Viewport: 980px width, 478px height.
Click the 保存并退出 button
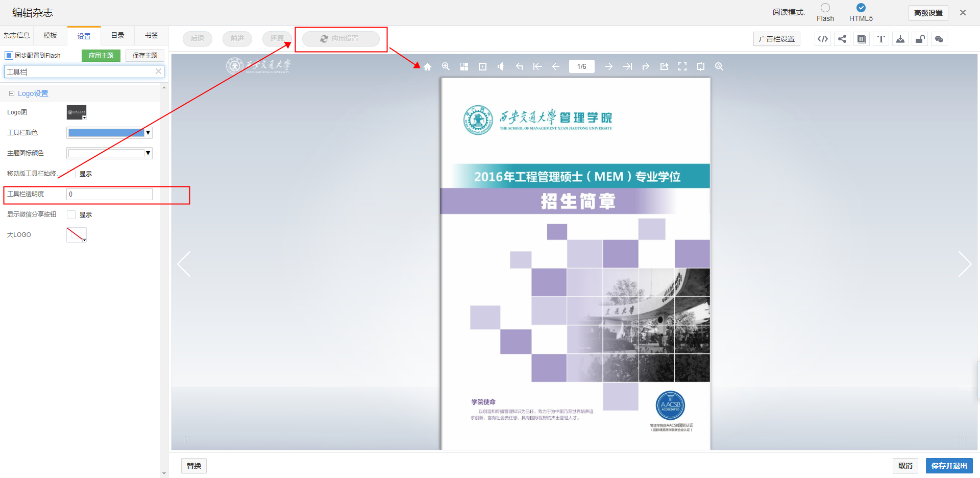pyautogui.click(x=949, y=466)
